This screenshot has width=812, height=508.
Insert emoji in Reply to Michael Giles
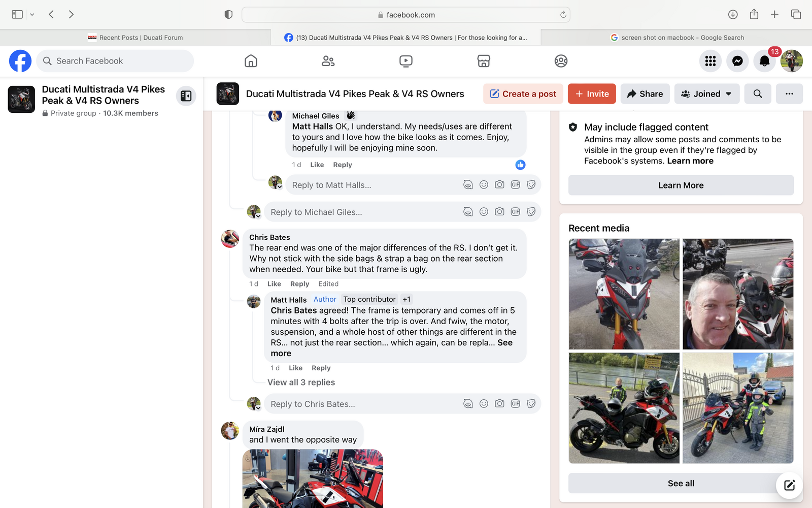point(484,211)
